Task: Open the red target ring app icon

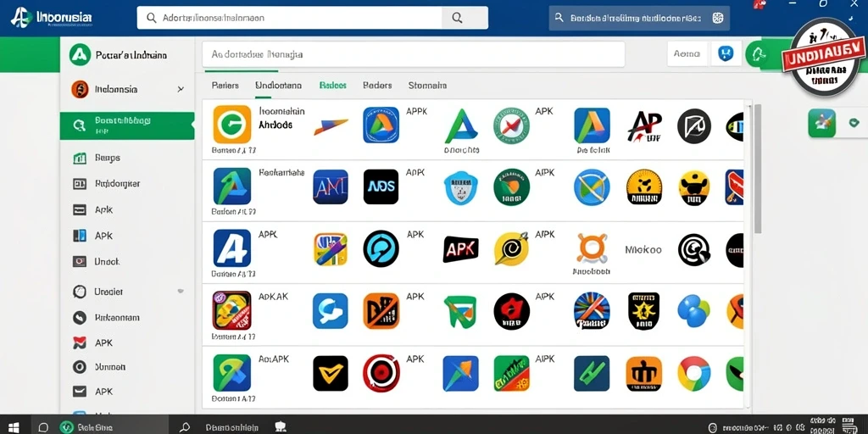Action: pyautogui.click(x=381, y=373)
